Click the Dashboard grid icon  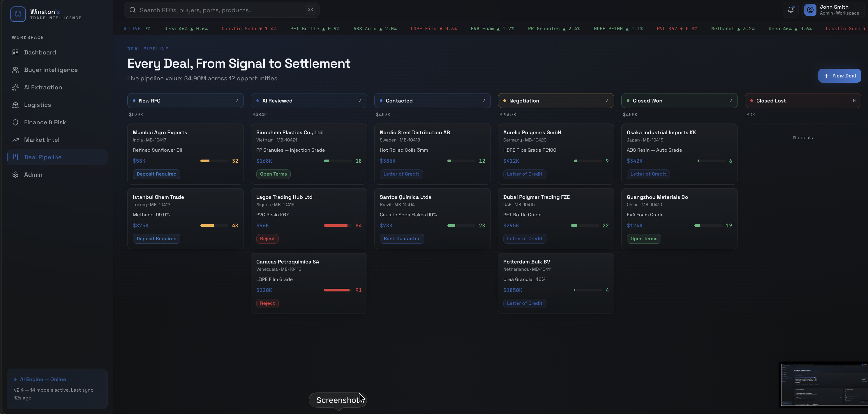tap(15, 52)
